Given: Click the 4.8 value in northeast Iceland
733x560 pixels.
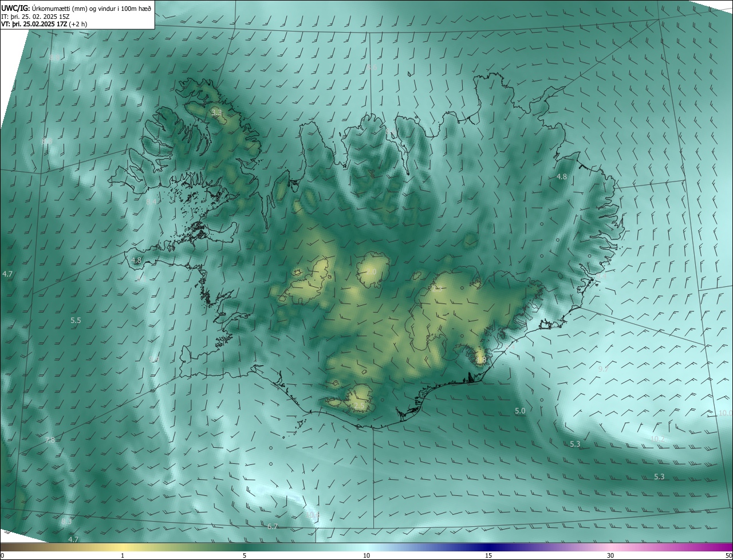Looking at the screenshot, I should pos(562,177).
